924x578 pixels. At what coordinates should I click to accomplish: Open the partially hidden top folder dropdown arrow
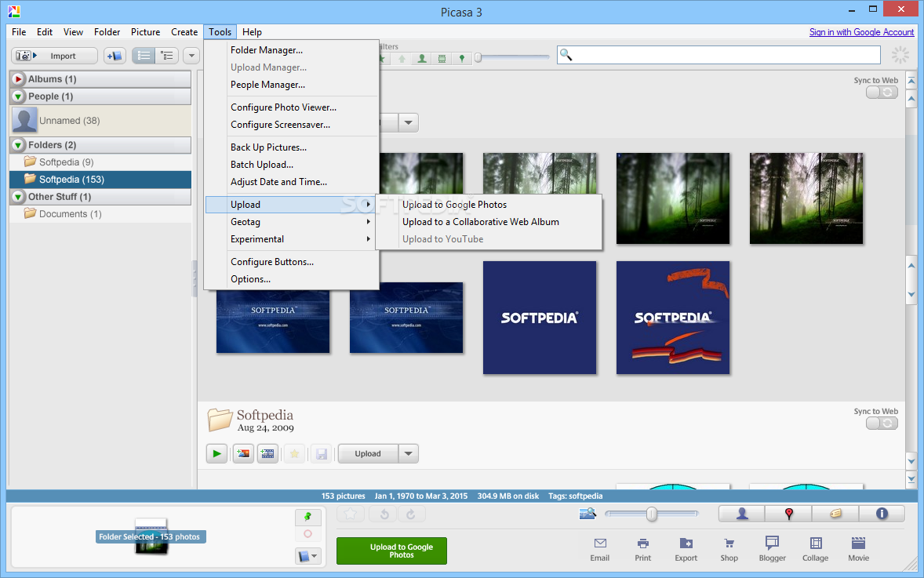pyautogui.click(x=409, y=122)
